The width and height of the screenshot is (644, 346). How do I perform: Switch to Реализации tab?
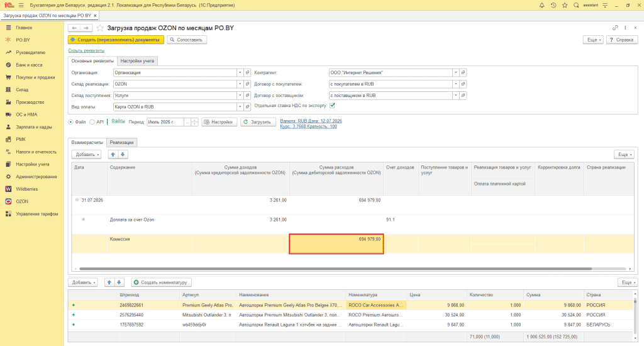pos(121,143)
